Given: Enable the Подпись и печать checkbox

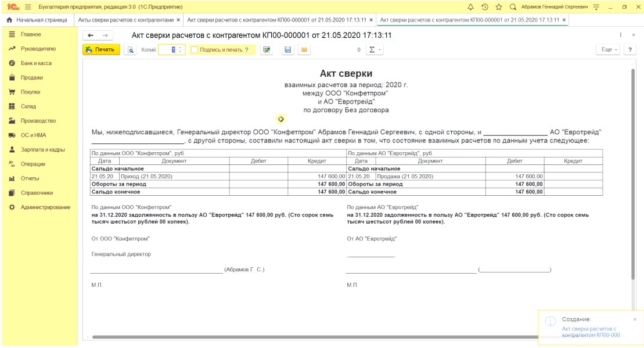Looking at the screenshot, I should click(x=195, y=50).
